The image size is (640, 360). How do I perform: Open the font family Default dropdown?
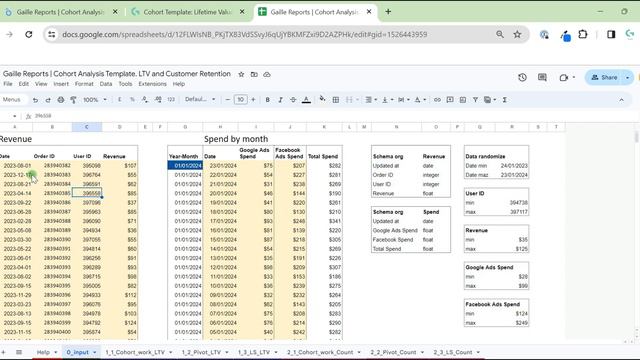click(200, 100)
